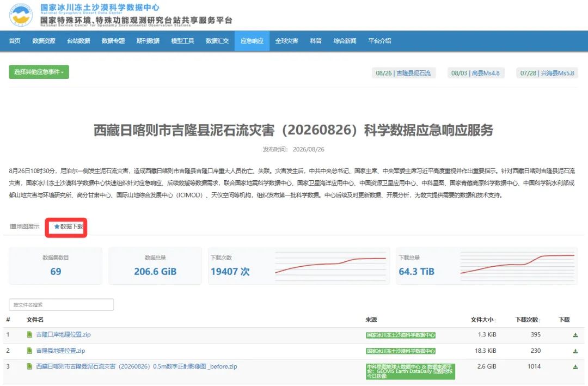
Task: Click file icon beside 吉隆县地理位置.zip
Action: coord(29,351)
